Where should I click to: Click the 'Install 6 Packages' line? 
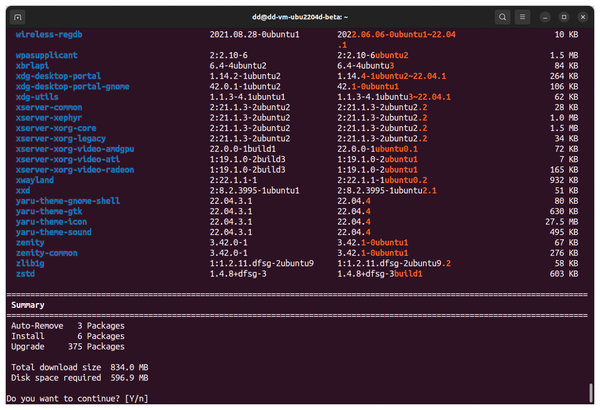(68, 336)
